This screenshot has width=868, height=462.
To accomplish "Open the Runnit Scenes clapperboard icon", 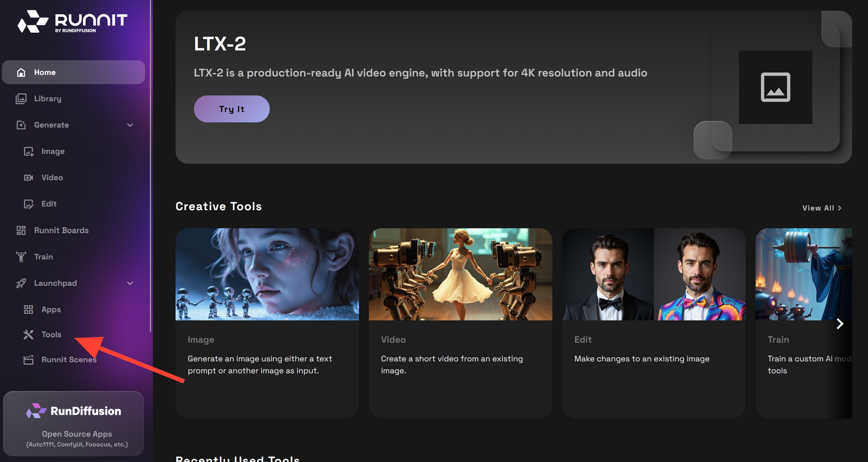I will [29, 360].
